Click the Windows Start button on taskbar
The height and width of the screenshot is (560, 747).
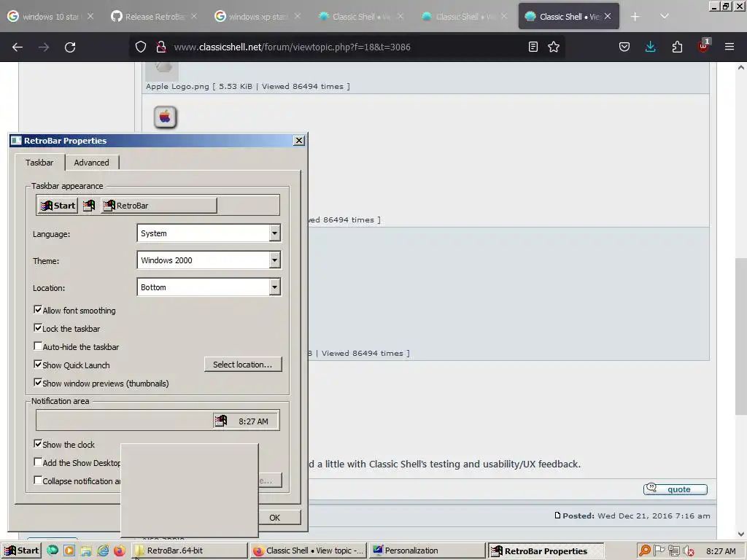pyautogui.click(x=22, y=551)
